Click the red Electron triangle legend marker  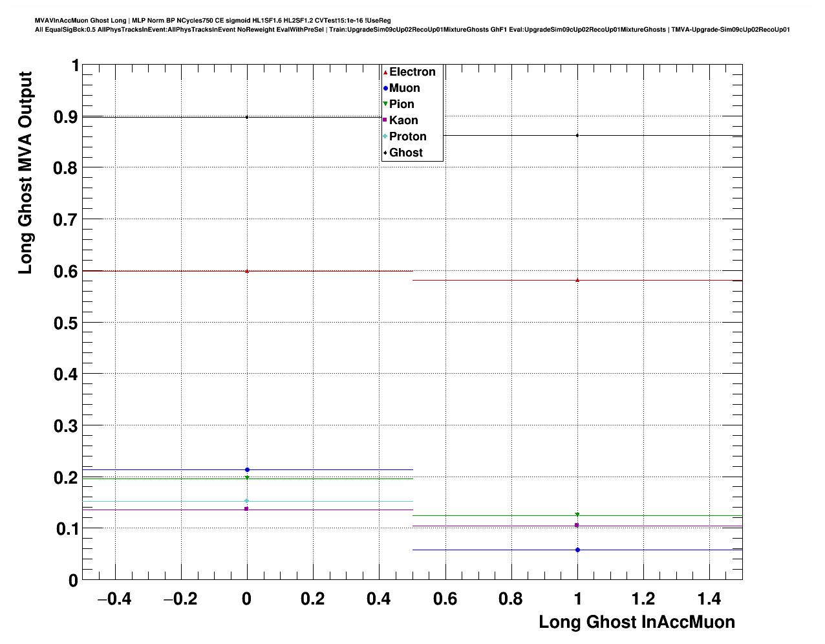(x=385, y=72)
